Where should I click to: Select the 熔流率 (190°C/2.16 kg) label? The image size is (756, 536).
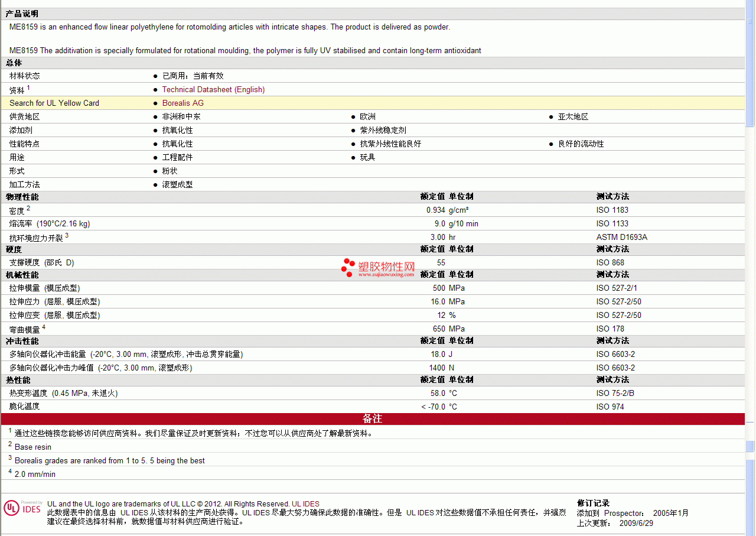coord(50,224)
